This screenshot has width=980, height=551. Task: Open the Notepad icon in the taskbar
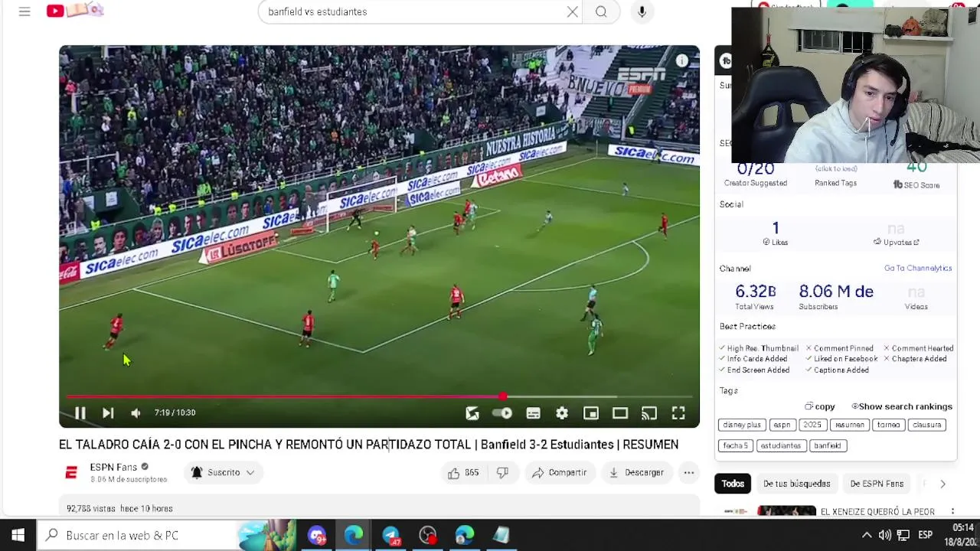pyautogui.click(x=501, y=535)
